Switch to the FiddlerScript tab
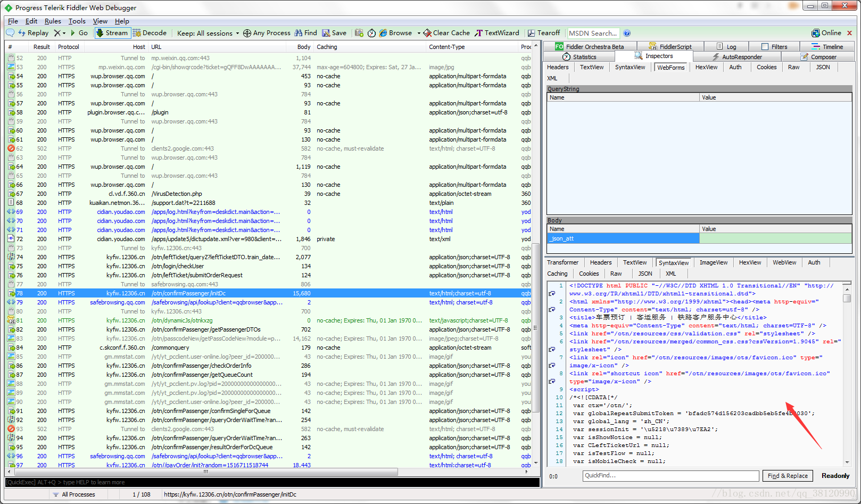Image resolution: width=861 pixels, height=504 pixels. [670, 47]
